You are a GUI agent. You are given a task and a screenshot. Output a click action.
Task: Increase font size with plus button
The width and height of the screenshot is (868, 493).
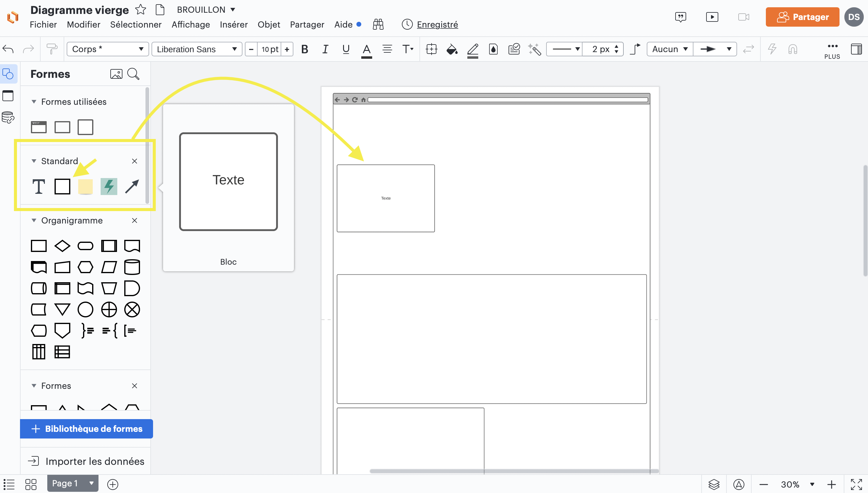tap(287, 49)
